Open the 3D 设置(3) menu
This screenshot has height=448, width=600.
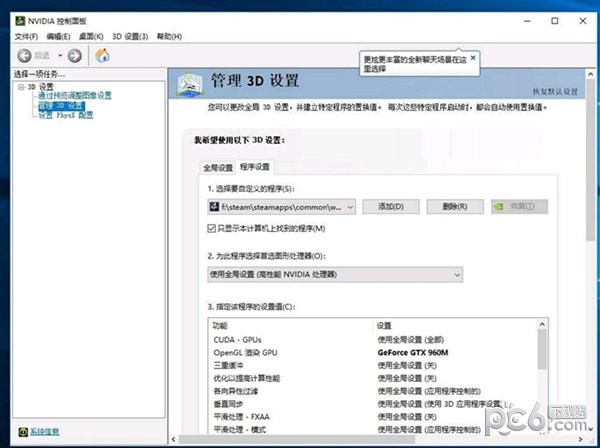[x=130, y=37]
